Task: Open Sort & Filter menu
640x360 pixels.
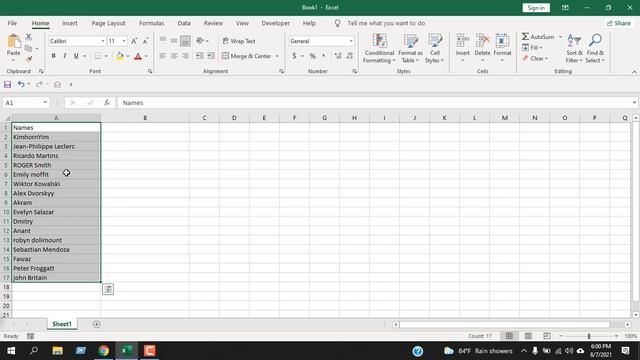Action: (574, 49)
